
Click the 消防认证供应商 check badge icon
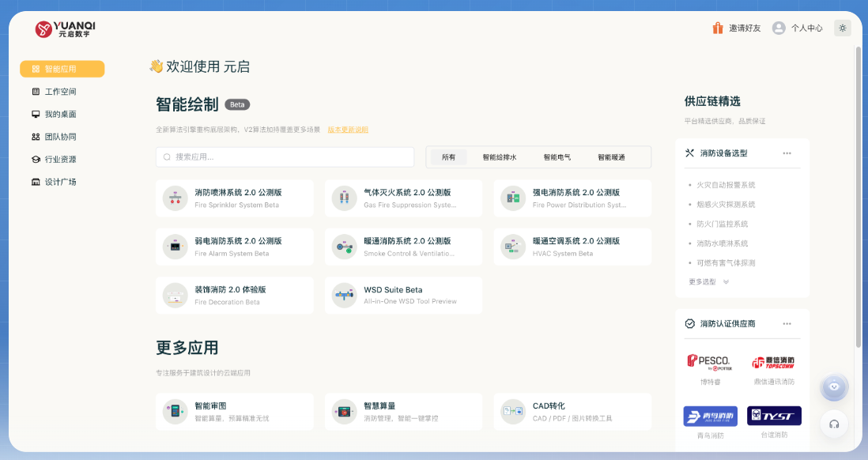tap(690, 323)
